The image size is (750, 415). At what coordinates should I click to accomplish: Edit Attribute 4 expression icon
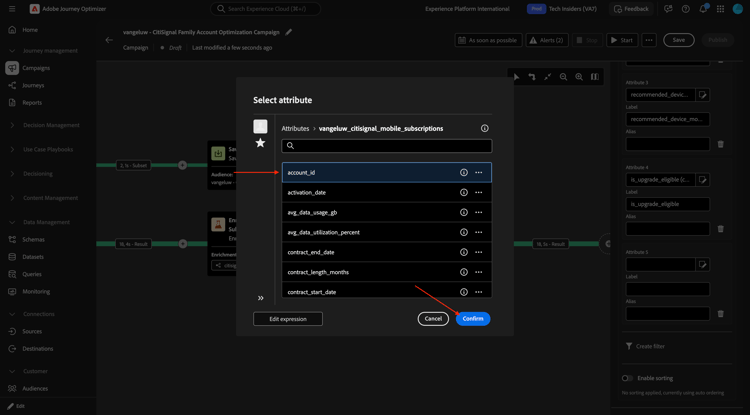pyautogui.click(x=703, y=180)
